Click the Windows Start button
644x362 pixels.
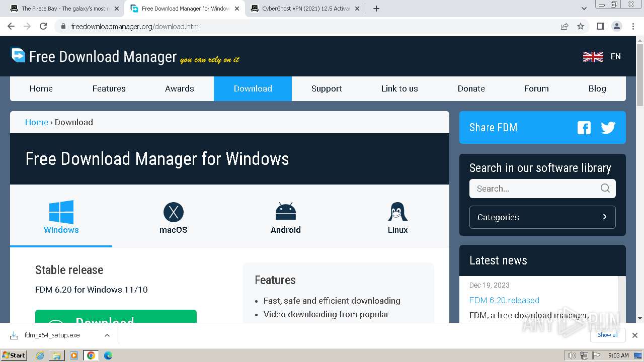tap(14, 355)
